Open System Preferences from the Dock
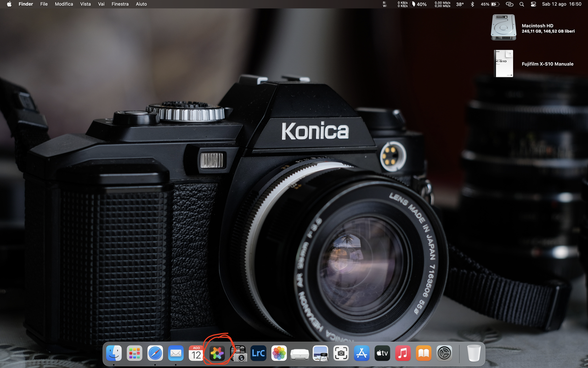This screenshot has width=588, height=368. coord(444,353)
